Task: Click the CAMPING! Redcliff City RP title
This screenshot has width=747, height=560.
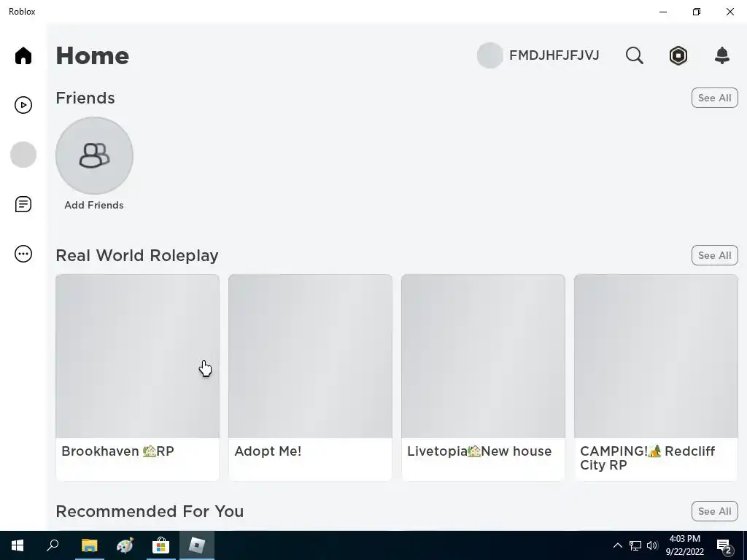Action: click(648, 458)
